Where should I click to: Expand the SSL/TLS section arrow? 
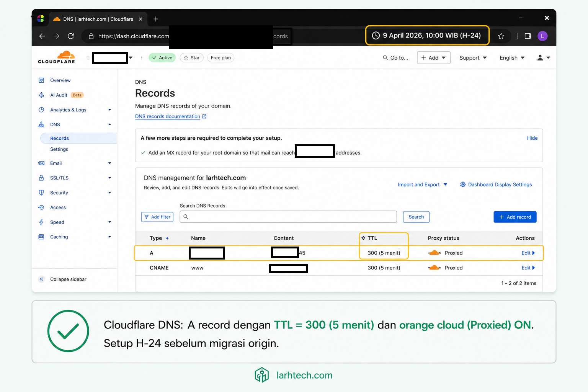(109, 178)
